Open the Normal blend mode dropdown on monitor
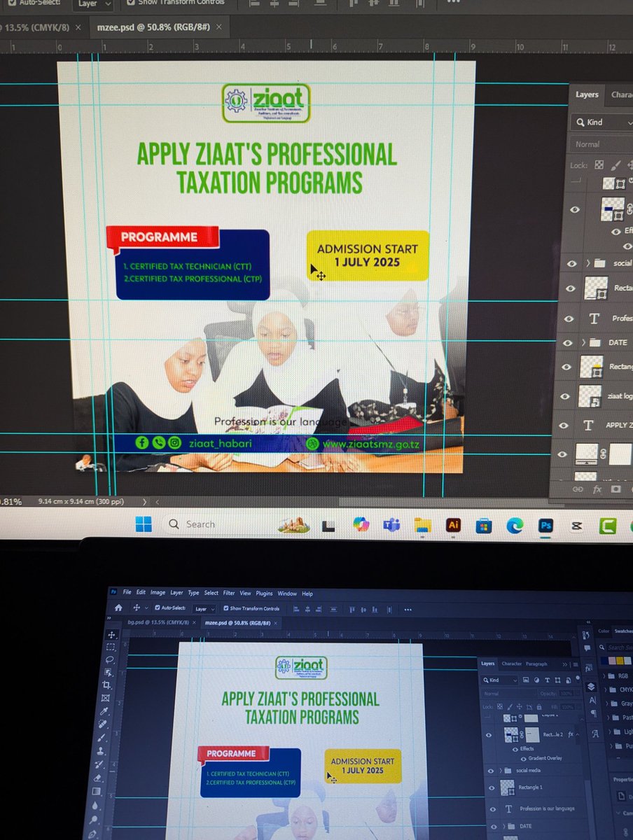Screen dimensions: 633x840 [x=601, y=144]
